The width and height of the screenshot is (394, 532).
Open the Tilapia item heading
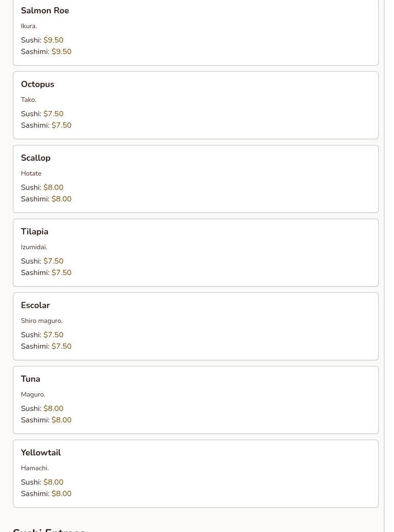pyautogui.click(x=34, y=232)
